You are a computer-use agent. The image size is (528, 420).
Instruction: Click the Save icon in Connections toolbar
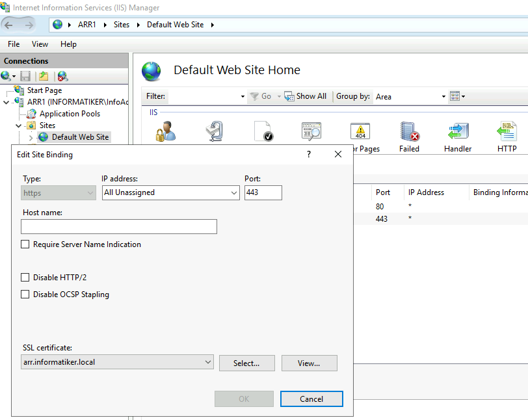(25, 77)
